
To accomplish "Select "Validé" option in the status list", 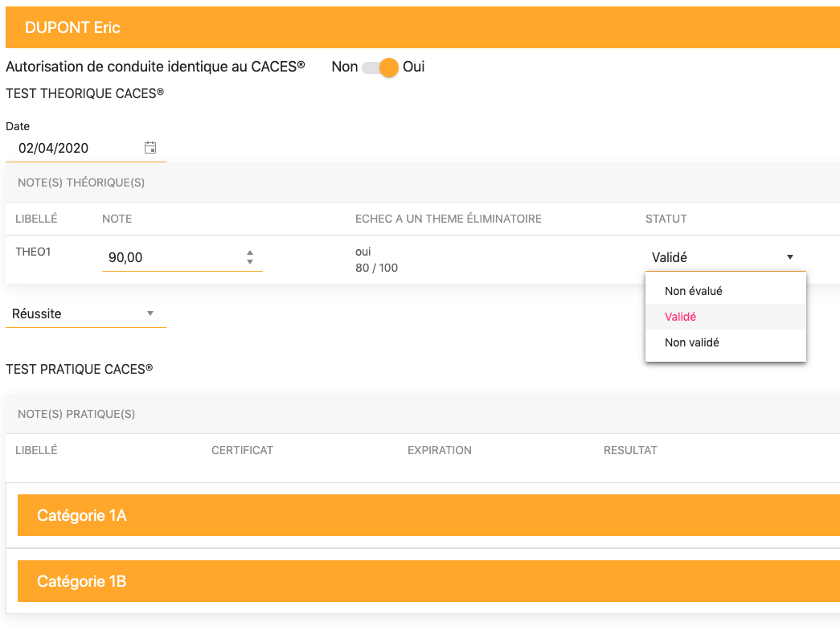I will (725, 317).
